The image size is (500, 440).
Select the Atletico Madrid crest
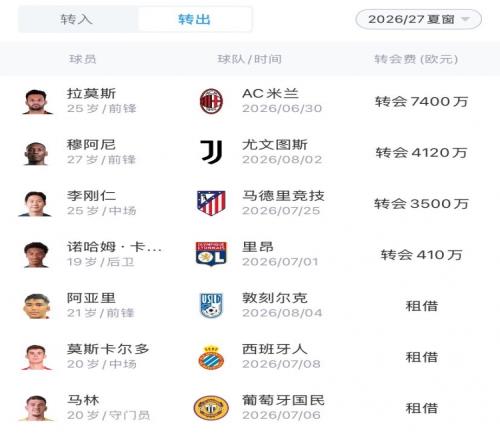[x=211, y=203]
